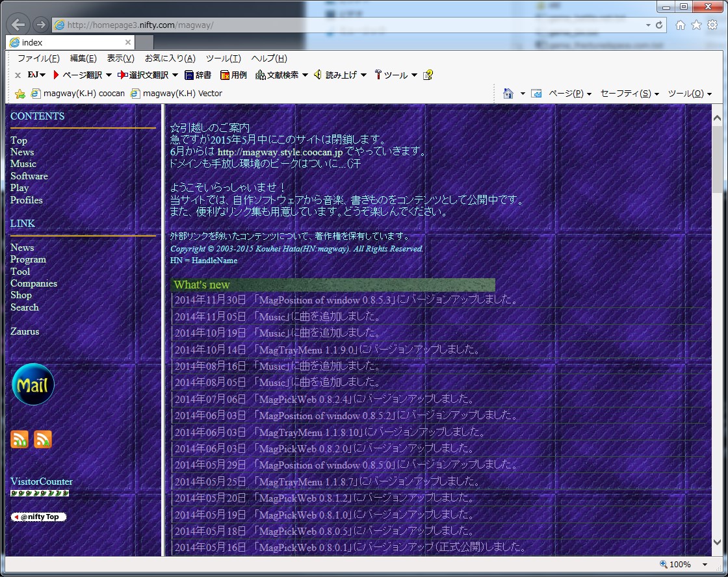Click the second orange RSS feed icon

43,439
